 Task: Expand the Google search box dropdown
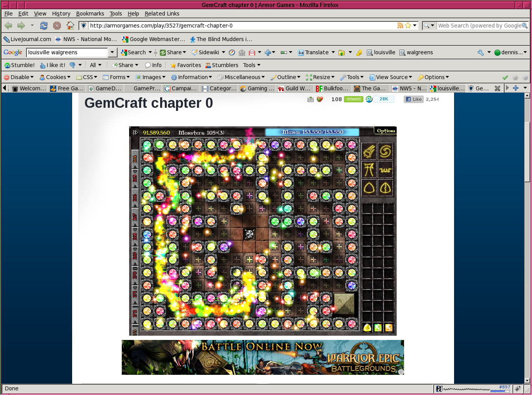[x=112, y=52]
